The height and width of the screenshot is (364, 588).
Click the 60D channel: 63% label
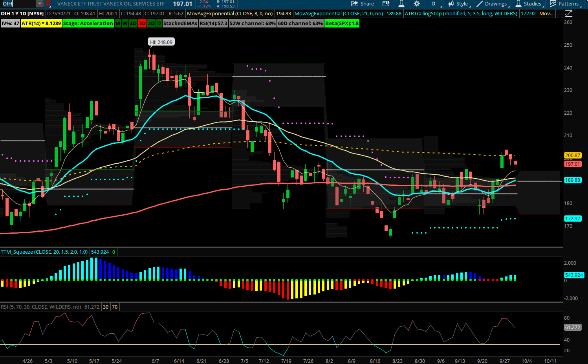pyautogui.click(x=300, y=23)
